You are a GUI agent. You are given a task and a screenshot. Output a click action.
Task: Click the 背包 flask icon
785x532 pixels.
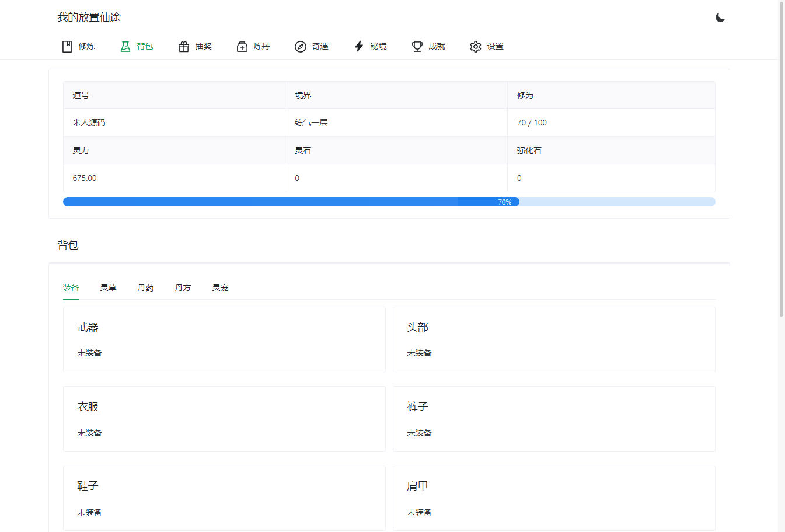(x=125, y=47)
